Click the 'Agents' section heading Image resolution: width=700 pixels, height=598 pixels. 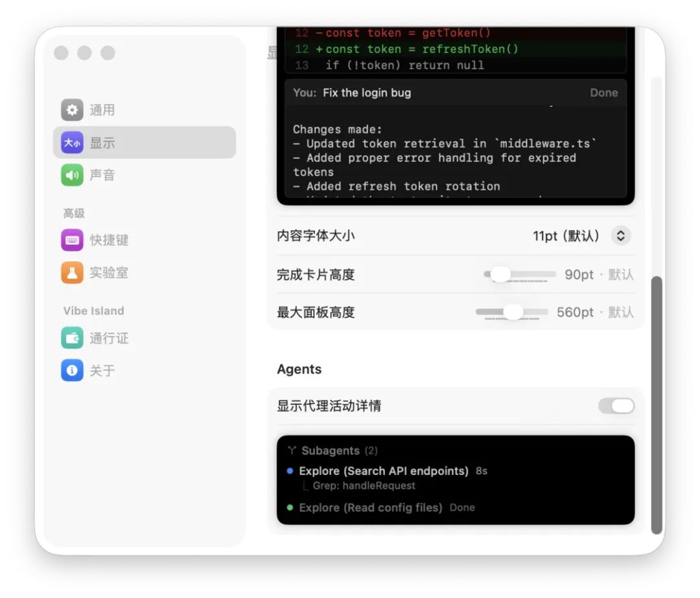[x=299, y=369]
